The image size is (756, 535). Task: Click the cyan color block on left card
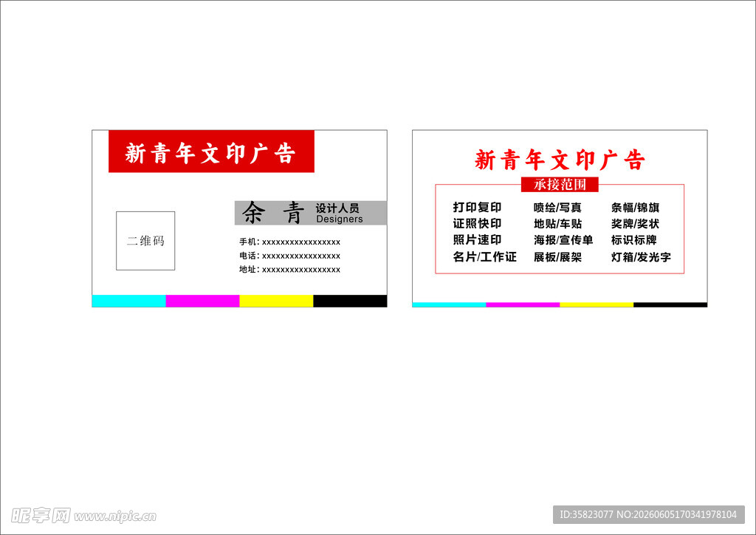click(128, 301)
